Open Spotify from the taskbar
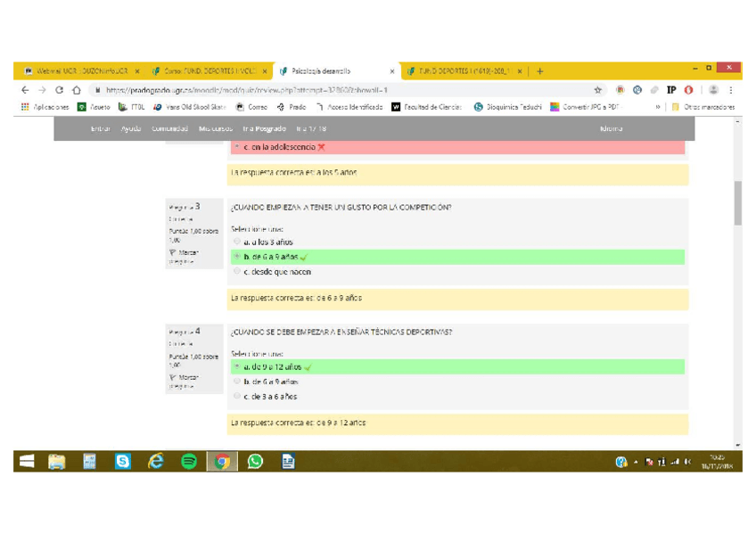Image resolution: width=756 pixels, height=534 pixels. [189, 461]
